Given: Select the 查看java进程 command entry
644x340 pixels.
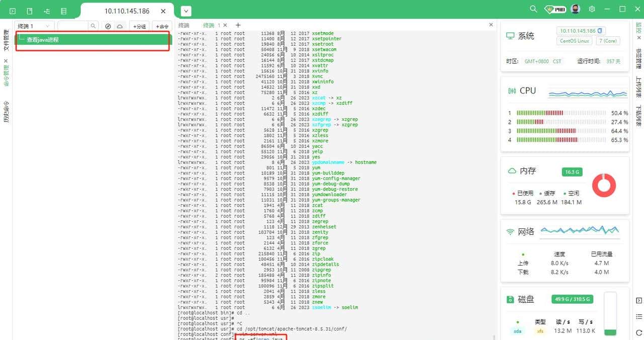Looking at the screenshot, I should tap(93, 39).
